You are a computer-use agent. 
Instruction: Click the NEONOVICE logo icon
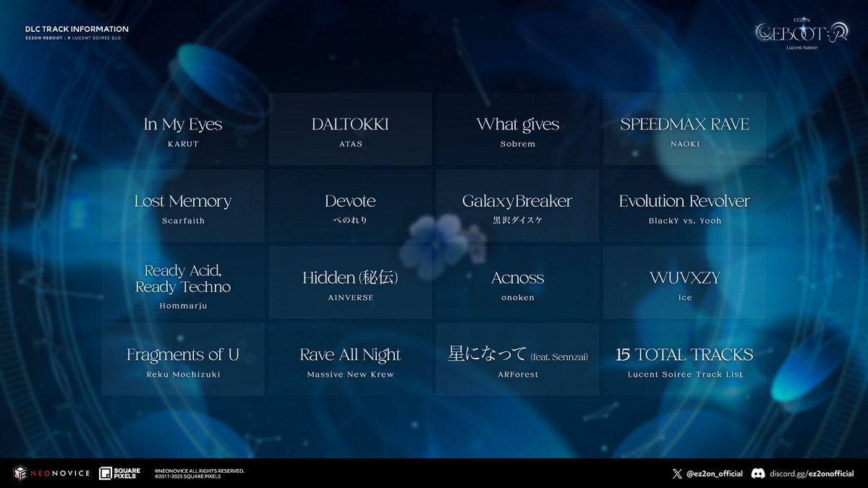(20, 474)
